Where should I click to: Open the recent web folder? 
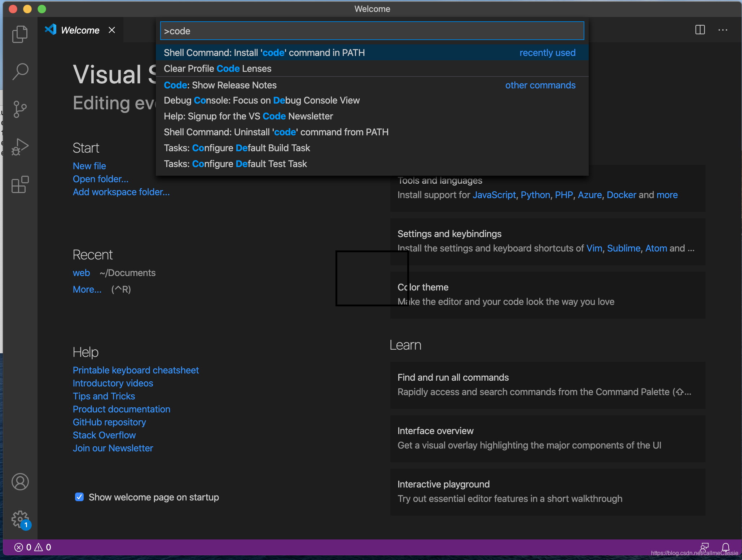[81, 273]
